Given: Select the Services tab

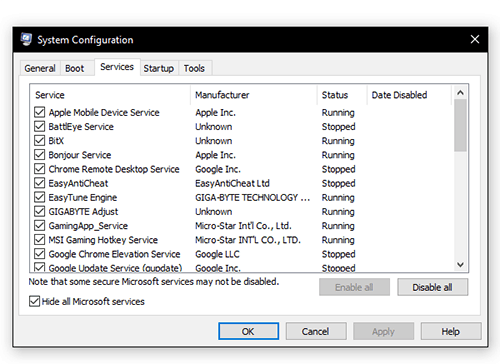Looking at the screenshot, I should tap(117, 67).
